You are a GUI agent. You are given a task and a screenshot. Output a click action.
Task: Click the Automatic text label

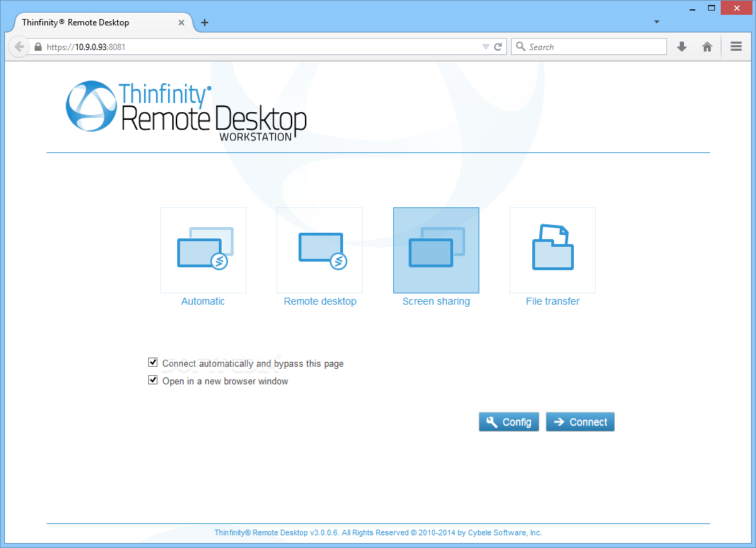203,301
